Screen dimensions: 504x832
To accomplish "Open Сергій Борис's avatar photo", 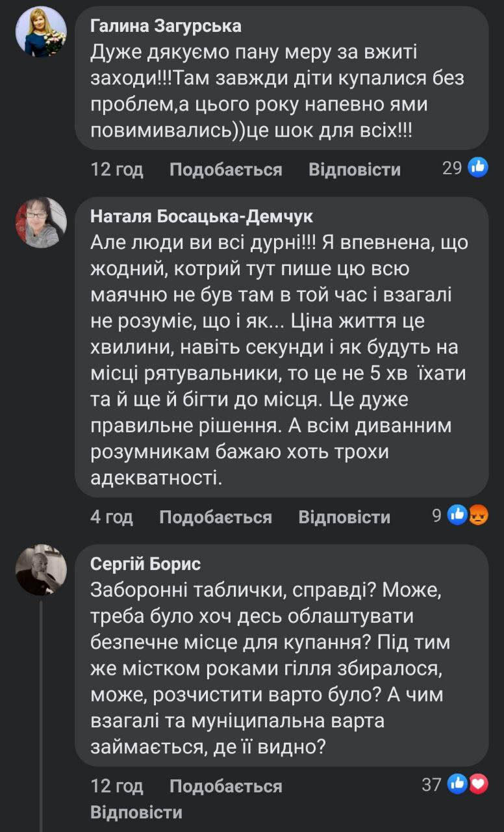I will [x=41, y=570].
